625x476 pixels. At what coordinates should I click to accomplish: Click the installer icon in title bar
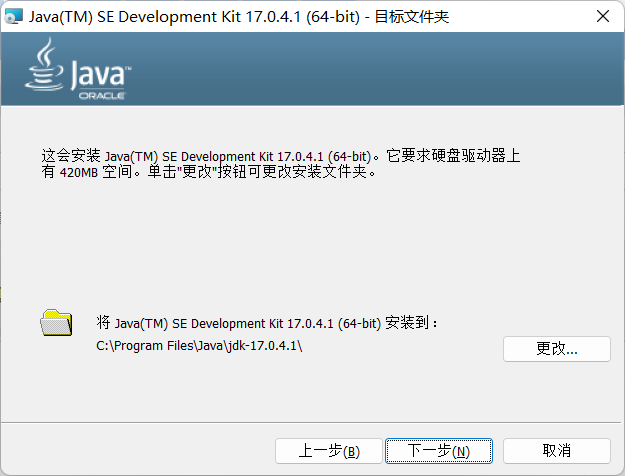[x=14, y=17]
